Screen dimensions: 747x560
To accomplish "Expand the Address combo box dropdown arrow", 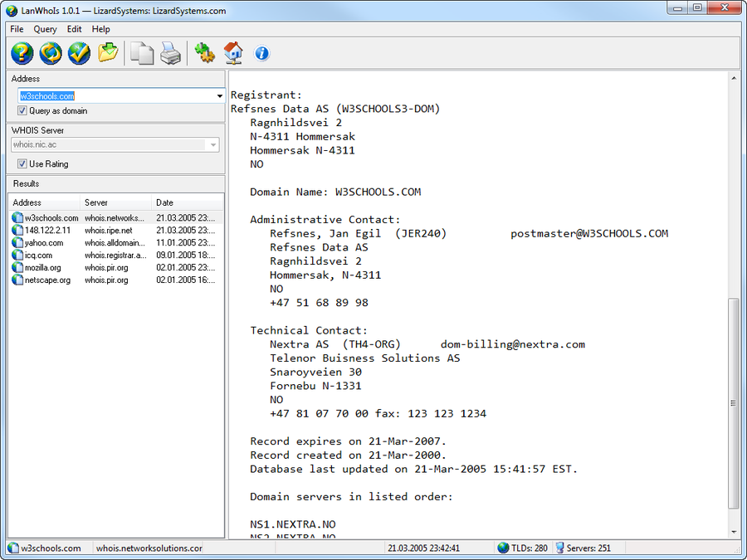I will pos(219,96).
